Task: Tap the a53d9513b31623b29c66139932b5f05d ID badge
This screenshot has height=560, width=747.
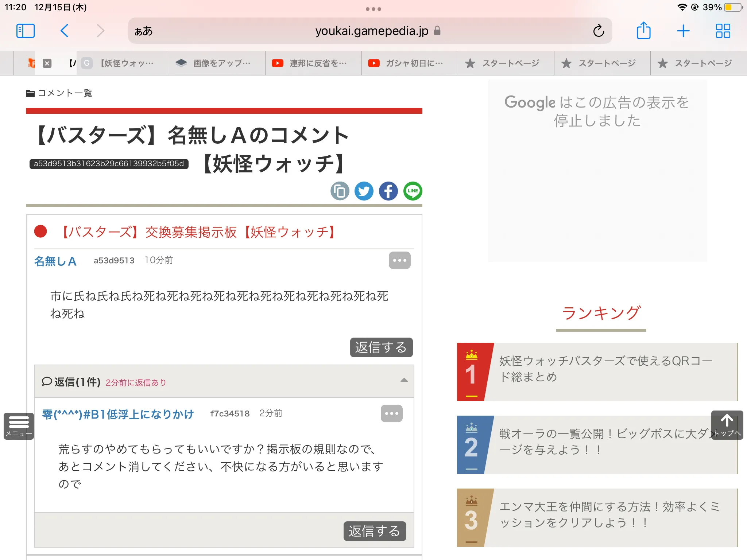Action: [x=109, y=164]
